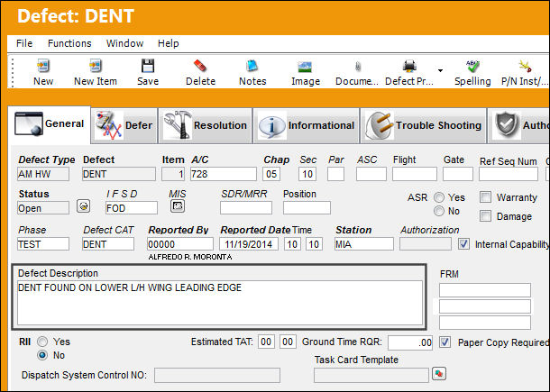Run the Spelling check icon
Screen dimensions: 550x392
[x=472, y=66]
